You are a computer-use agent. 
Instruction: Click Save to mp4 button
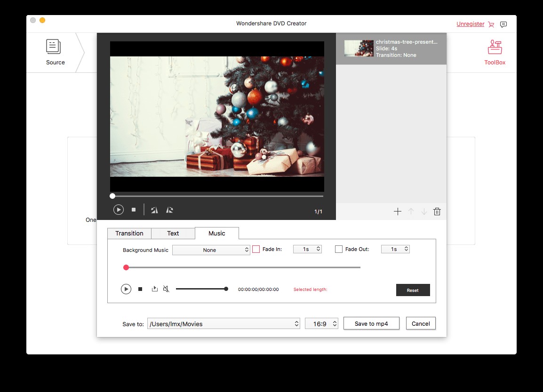point(371,323)
